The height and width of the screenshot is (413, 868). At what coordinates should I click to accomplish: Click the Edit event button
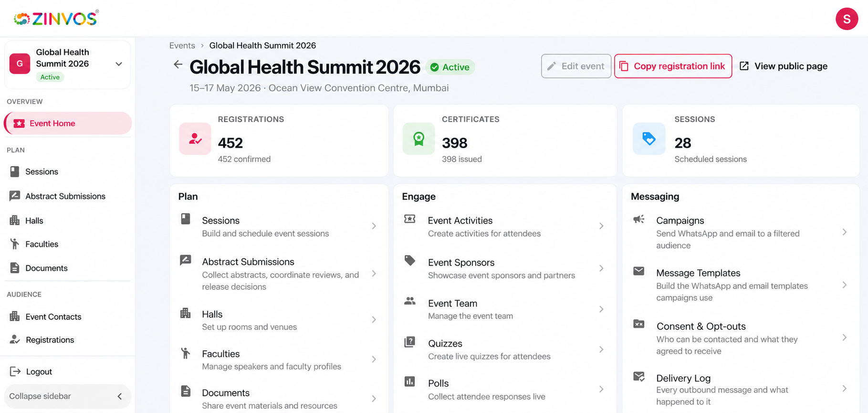576,66
